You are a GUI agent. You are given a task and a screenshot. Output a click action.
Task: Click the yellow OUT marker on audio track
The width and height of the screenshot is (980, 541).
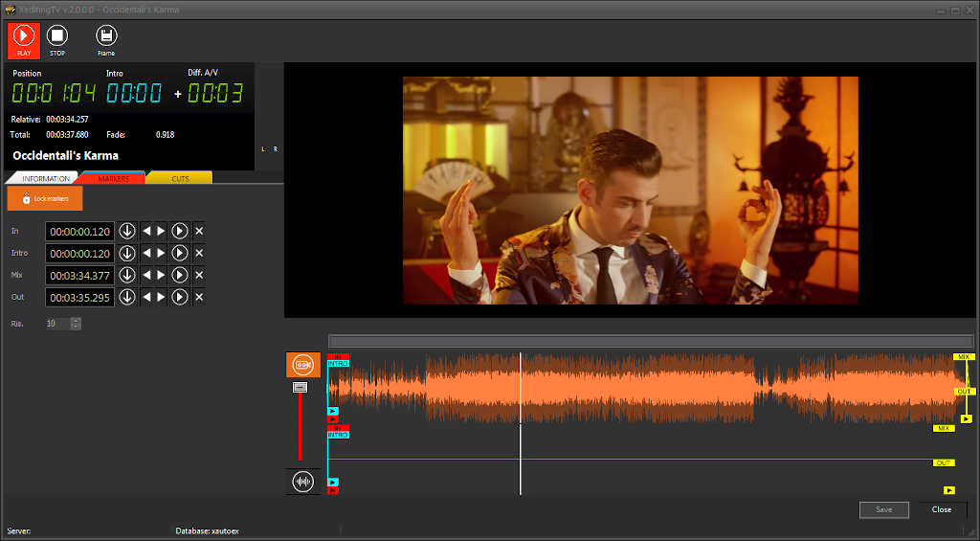(944, 462)
